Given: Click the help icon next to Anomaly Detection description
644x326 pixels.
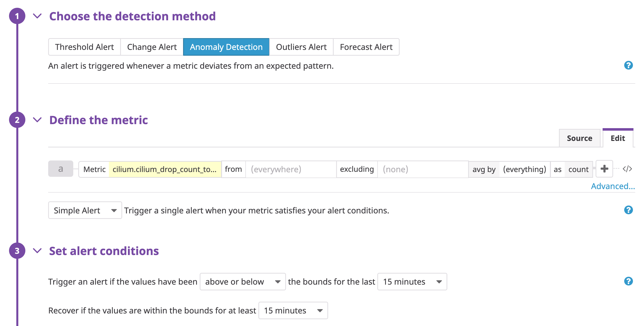Looking at the screenshot, I should point(628,65).
